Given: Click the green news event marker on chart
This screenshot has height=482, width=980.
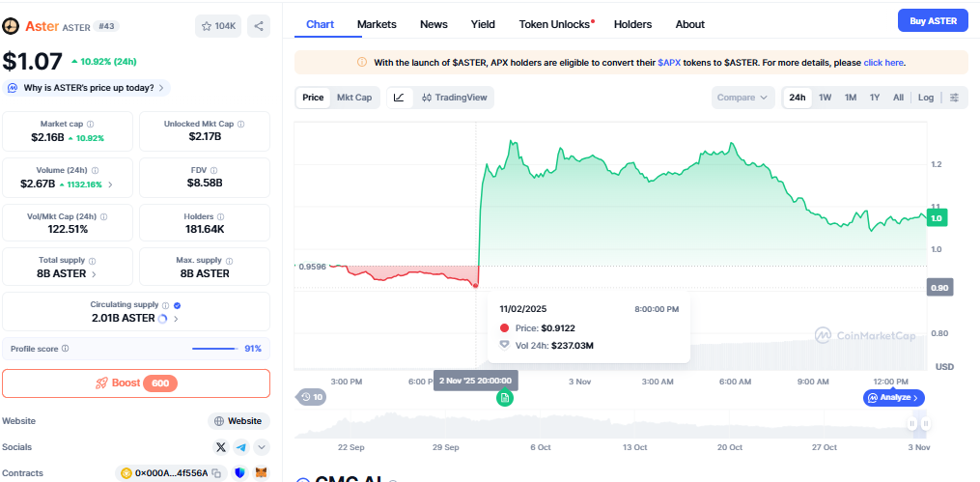Looking at the screenshot, I should point(504,398).
